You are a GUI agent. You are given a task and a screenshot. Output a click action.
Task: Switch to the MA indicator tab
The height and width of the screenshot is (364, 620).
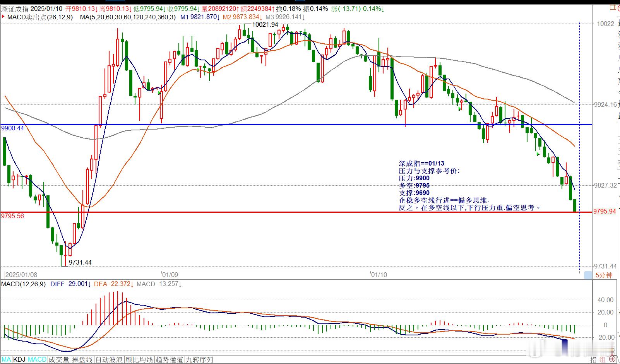click(x=7, y=360)
